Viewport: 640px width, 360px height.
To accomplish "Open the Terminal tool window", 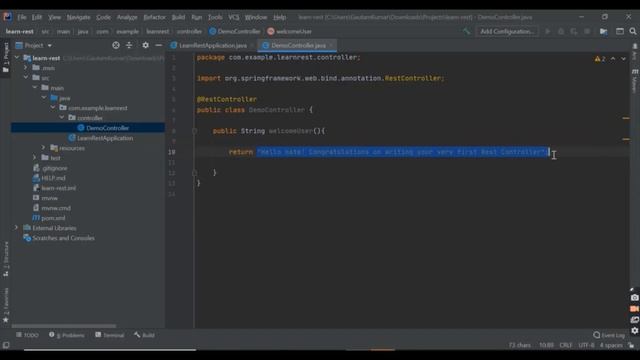I will [110, 335].
